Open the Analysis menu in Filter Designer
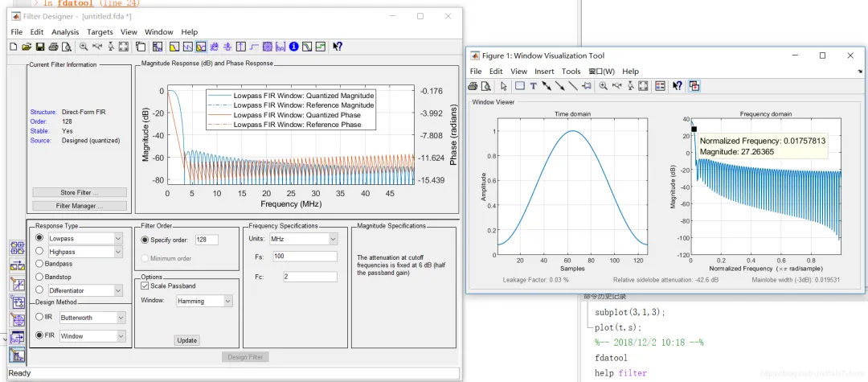 click(65, 32)
